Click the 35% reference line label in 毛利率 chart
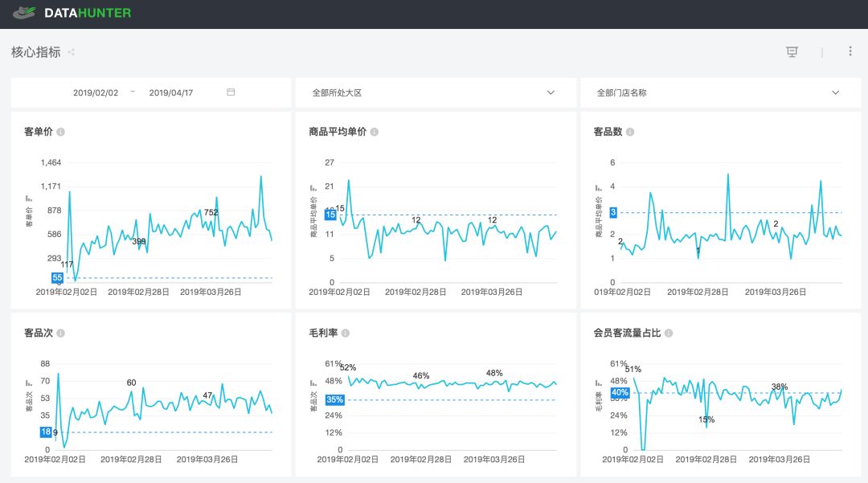 pyautogui.click(x=334, y=399)
